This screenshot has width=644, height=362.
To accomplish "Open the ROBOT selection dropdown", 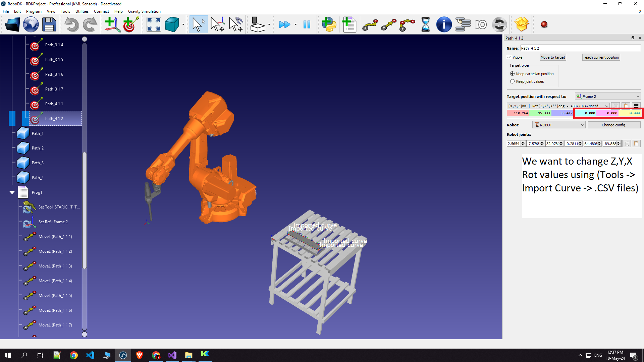I will [x=558, y=125].
